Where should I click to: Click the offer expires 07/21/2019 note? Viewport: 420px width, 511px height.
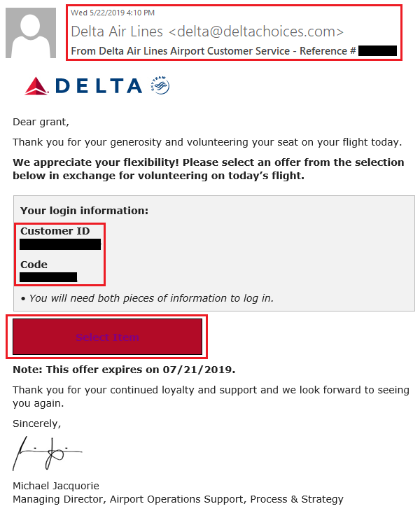click(x=124, y=370)
